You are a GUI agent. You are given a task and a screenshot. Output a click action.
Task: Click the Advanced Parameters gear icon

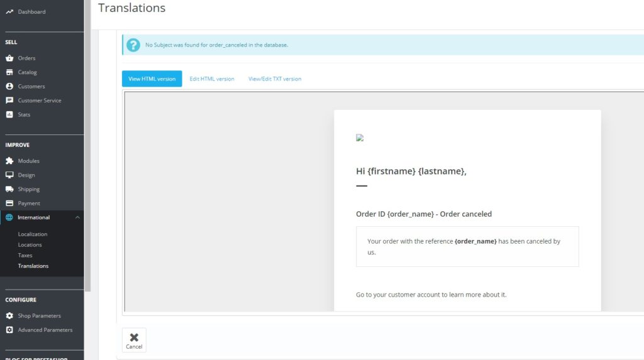coord(9,330)
